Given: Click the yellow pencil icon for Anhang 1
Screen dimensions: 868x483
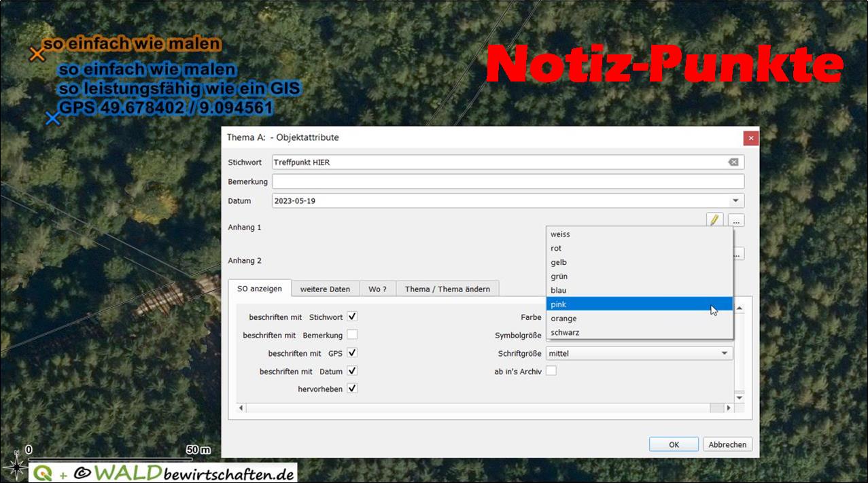Looking at the screenshot, I should [714, 220].
